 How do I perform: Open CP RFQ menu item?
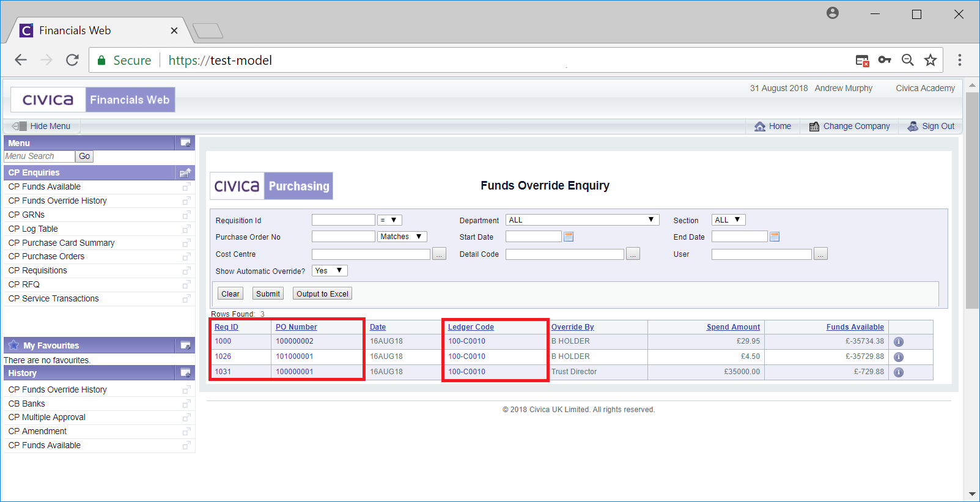(24, 284)
